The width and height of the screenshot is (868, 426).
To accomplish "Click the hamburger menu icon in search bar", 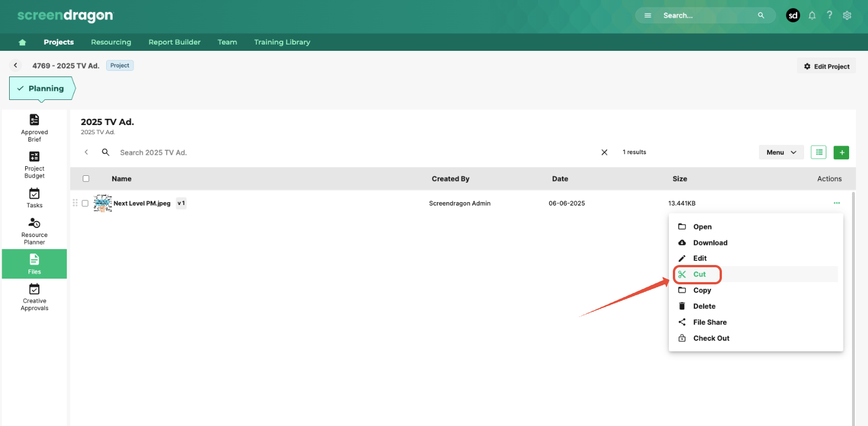I will 648,15.
